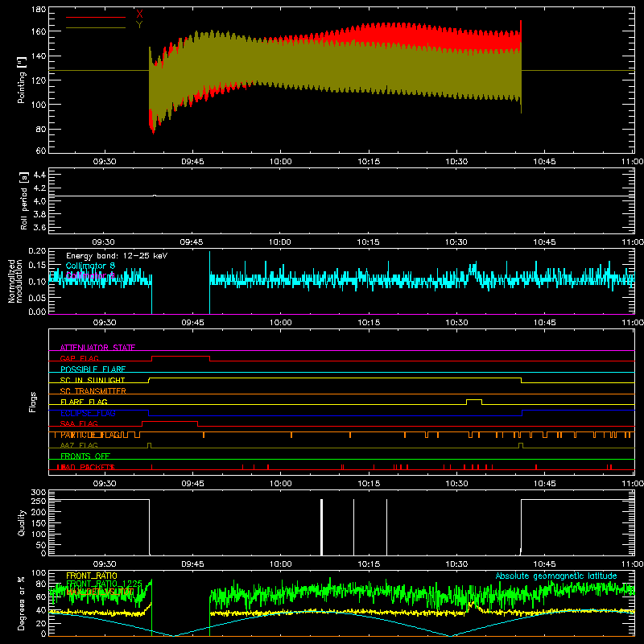This screenshot has width=644, height=644.
Task: Click the SC_IN_SUNLIGHT label
Action: click(93, 380)
